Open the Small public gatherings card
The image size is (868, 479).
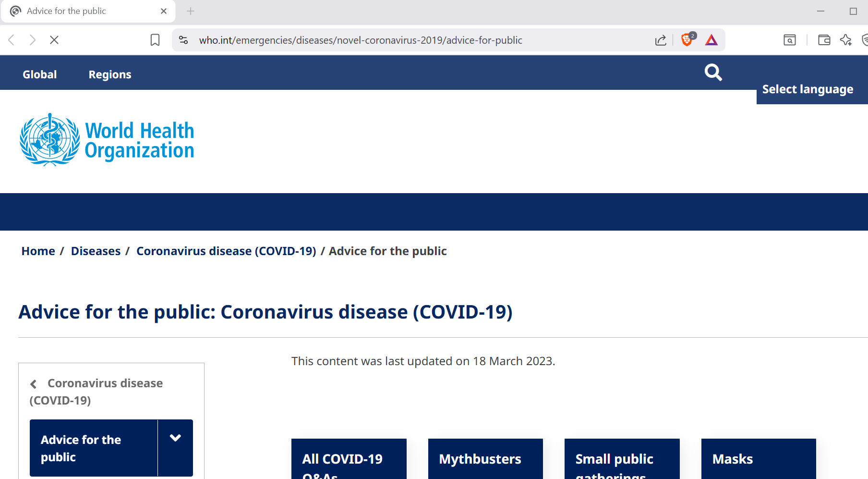[x=622, y=459]
